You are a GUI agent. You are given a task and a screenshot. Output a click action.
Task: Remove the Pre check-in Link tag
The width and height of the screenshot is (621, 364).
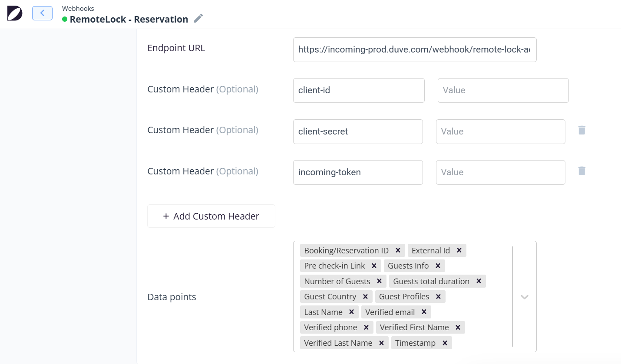[x=374, y=266]
